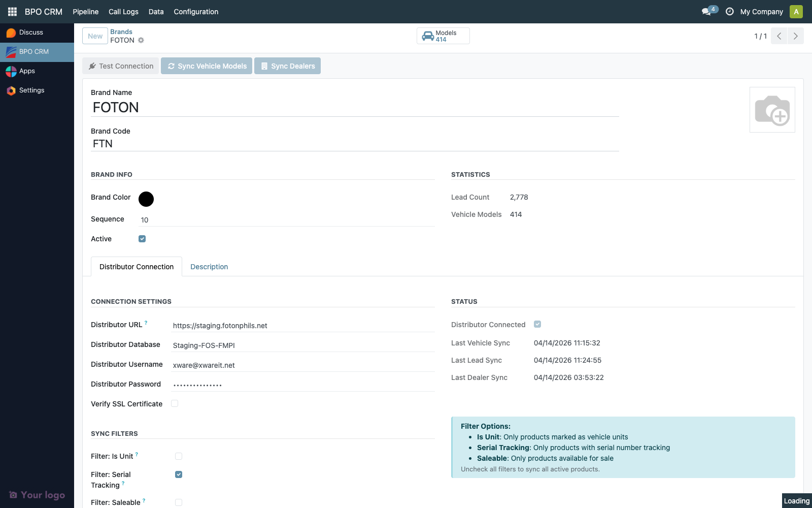Viewport: 812px width, 508px height.
Task: Open the conversations chat bubble icon
Action: [706, 12]
